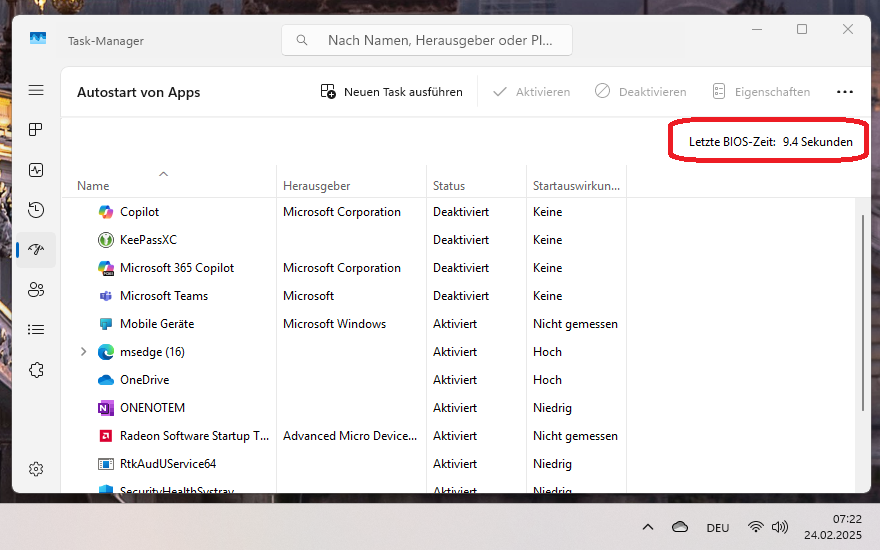Open the Performance page icon in sidebar
880x550 pixels.
[36, 170]
